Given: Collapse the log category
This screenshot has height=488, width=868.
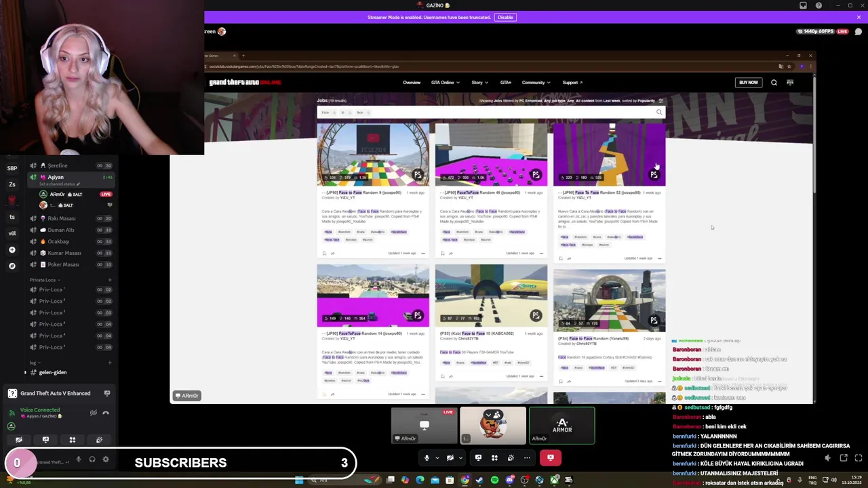Looking at the screenshot, I should [x=34, y=363].
